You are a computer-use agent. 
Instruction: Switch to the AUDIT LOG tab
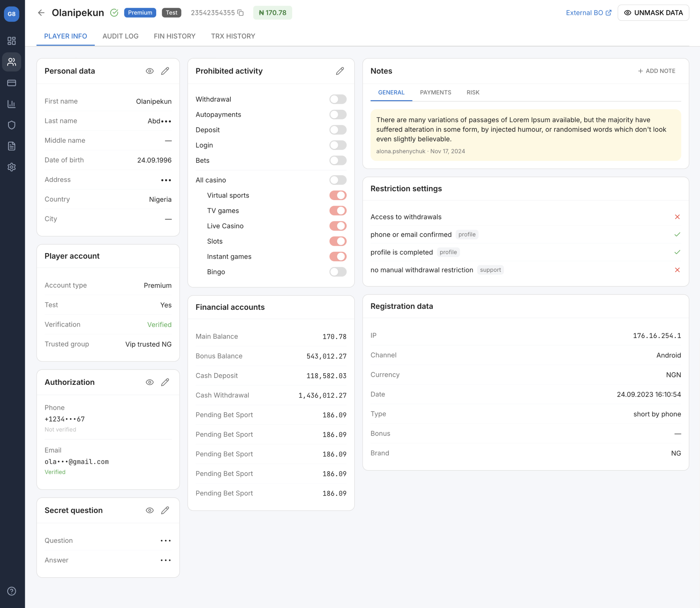pos(121,36)
